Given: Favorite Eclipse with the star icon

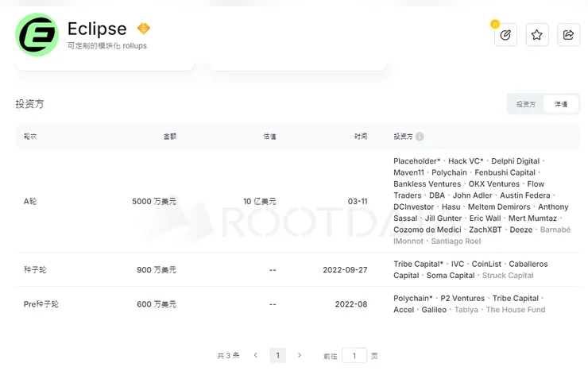Looking at the screenshot, I should pos(537,35).
